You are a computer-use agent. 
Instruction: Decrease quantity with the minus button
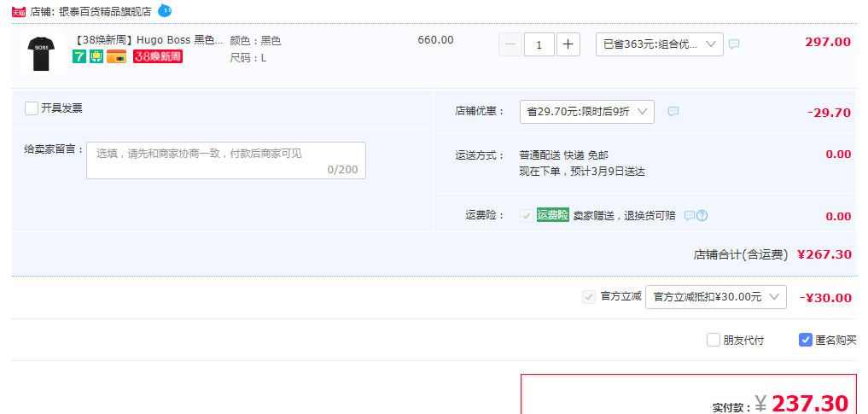pyautogui.click(x=510, y=45)
